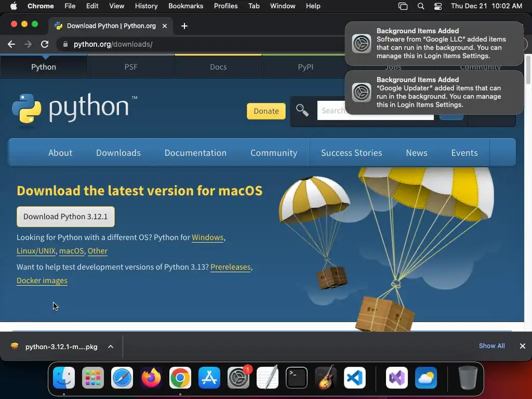Open Launchpad in the dock

[x=93, y=378]
